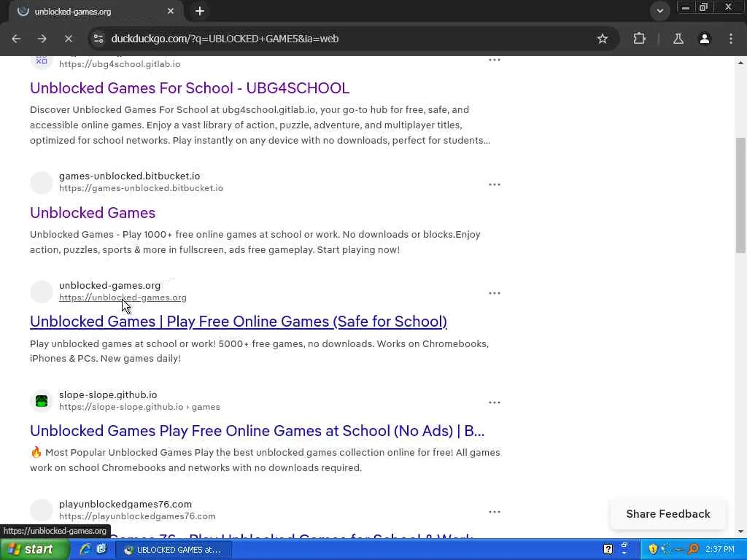
Task: Select the playunblockedgames76.com domain text
Action: point(125,504)
